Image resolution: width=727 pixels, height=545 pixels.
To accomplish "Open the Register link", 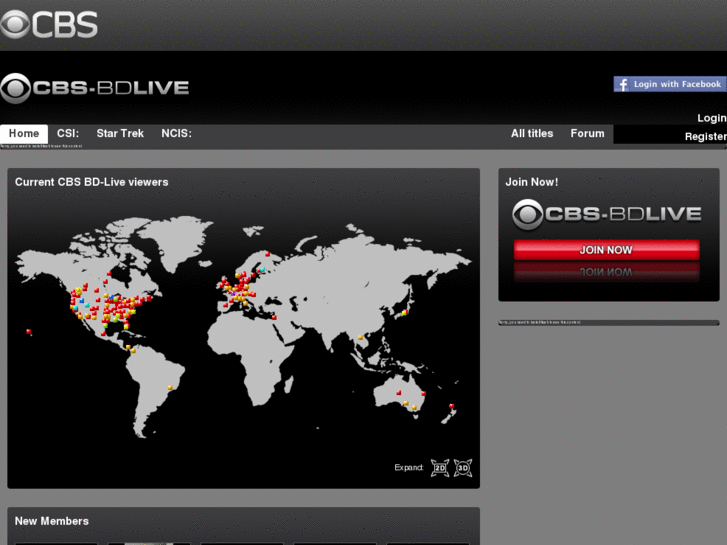I will click(705, 136).
